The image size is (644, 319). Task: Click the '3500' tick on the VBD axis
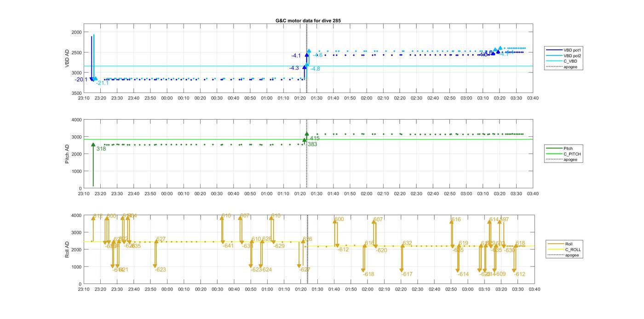[x=76, y=93]
